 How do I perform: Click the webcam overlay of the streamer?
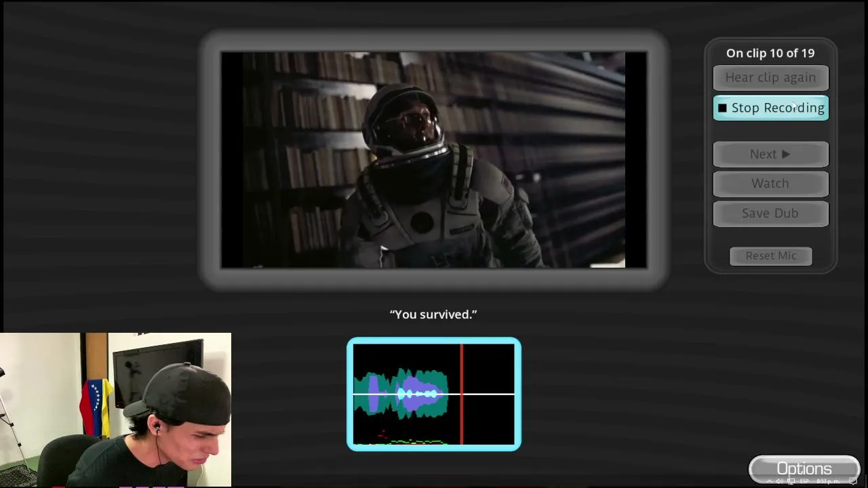click(x=115, y=409)
